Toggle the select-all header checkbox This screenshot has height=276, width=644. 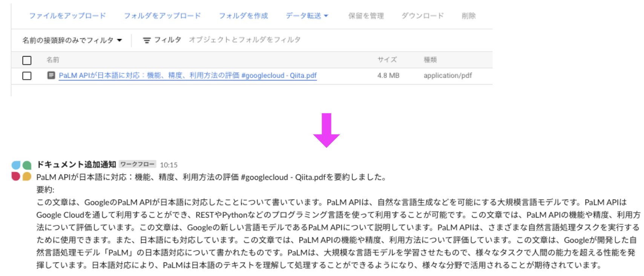27,60
